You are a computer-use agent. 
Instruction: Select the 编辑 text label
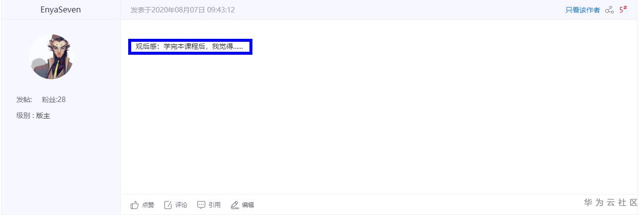coord(248,205)
